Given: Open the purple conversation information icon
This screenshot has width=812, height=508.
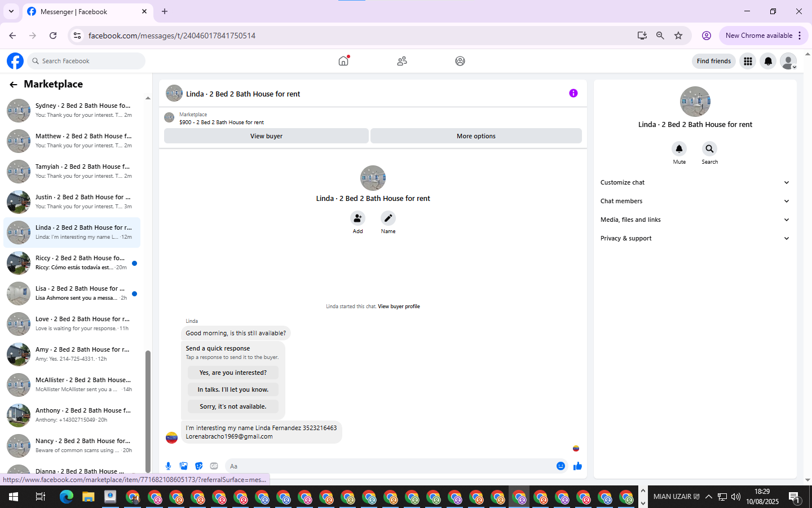Looking at the screenshot, I should pyautogui.click(x=573, y=93).
